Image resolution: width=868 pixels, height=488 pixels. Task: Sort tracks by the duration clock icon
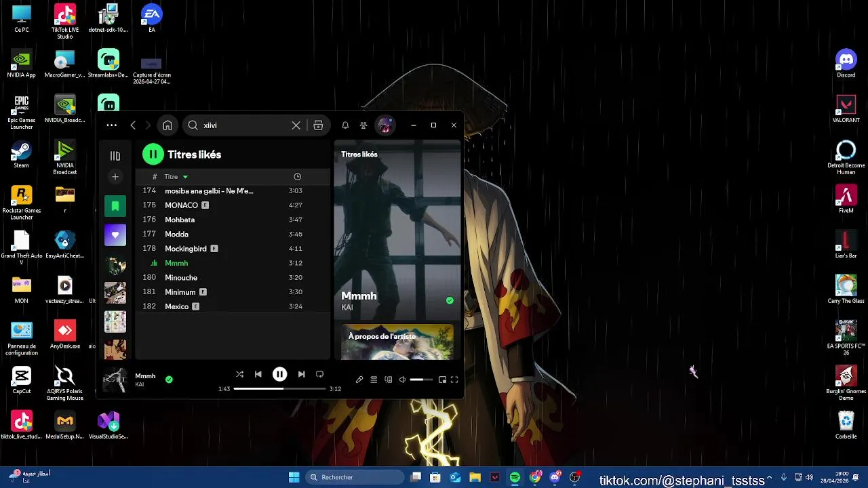tap(297, 177)
